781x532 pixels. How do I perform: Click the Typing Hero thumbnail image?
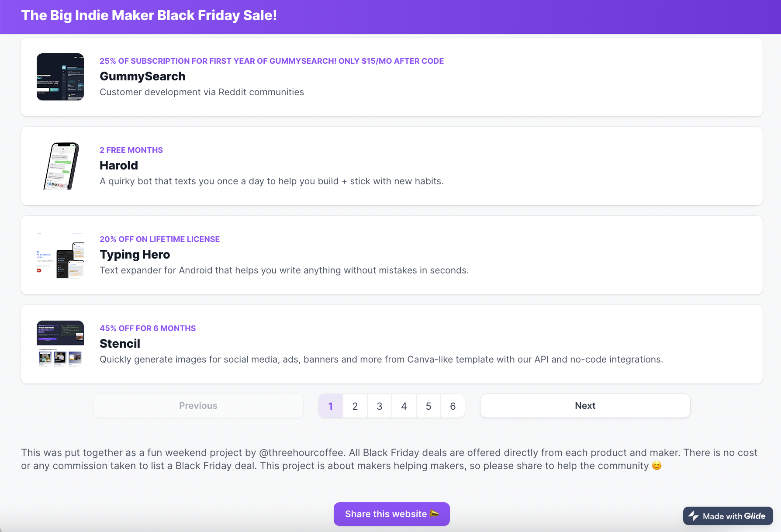click(60, 255)
